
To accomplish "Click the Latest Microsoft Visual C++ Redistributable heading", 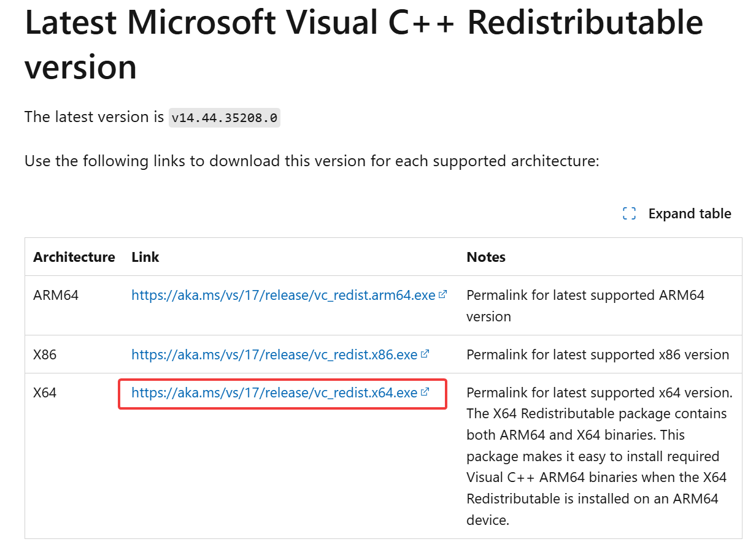I will 364,44.
